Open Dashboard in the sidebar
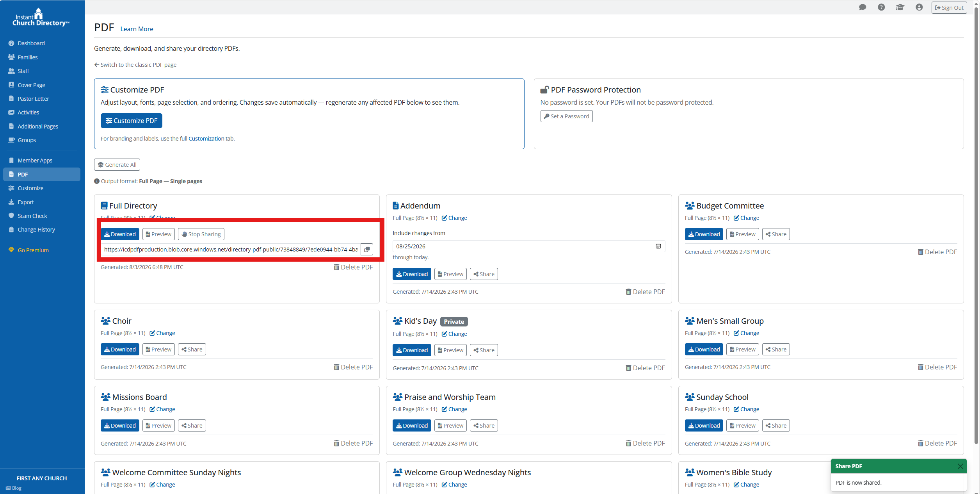The width and height of the screenshot is (980, 494). coord(42,43)
